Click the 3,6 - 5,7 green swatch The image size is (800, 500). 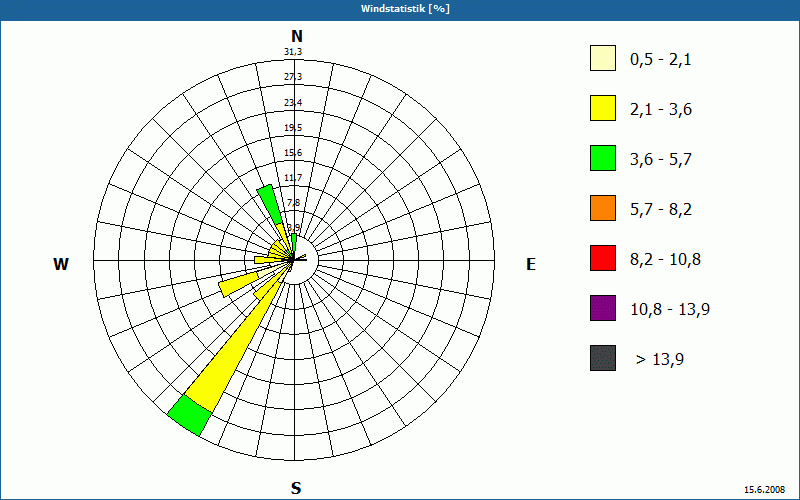pos(603,158)
